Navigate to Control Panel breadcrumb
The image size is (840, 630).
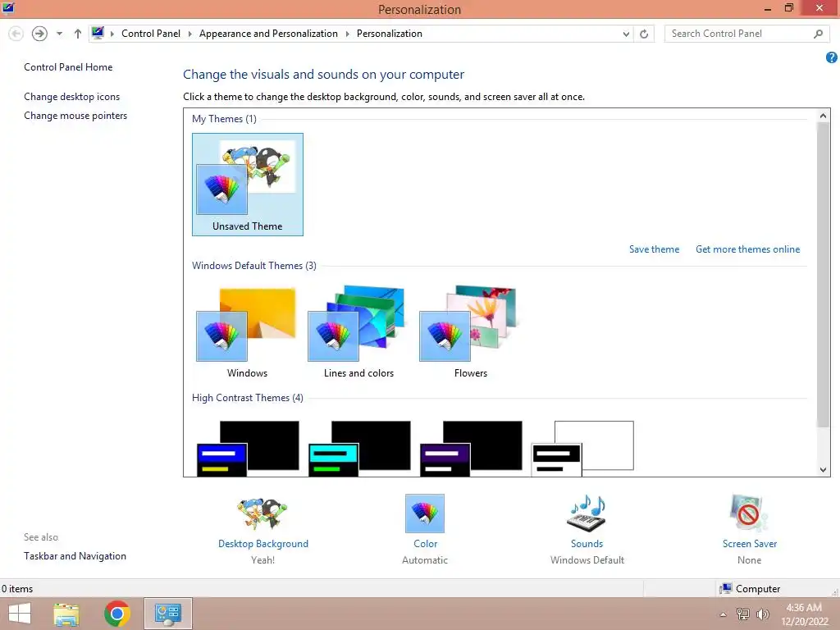151,33
